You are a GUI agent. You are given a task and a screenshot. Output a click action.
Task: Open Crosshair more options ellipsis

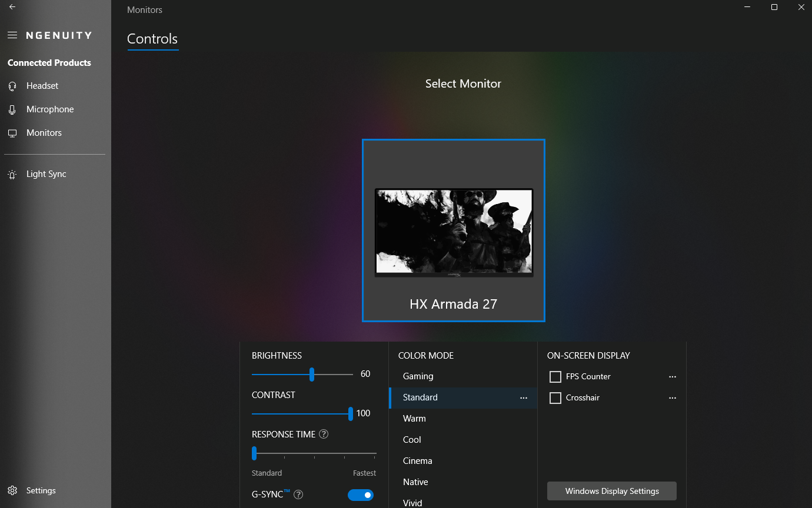pos(673,398)
